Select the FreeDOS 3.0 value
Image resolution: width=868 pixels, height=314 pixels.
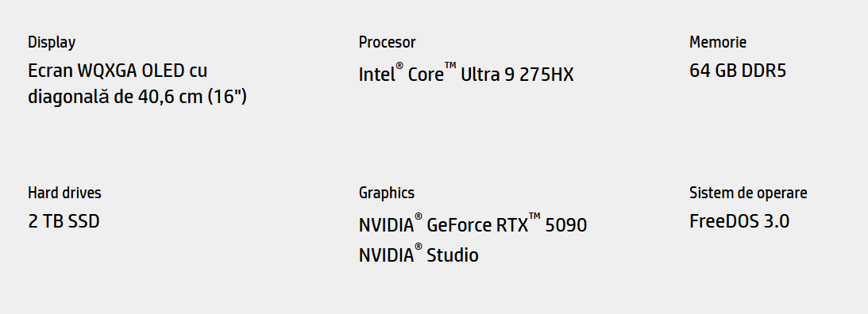coord(739,222)
